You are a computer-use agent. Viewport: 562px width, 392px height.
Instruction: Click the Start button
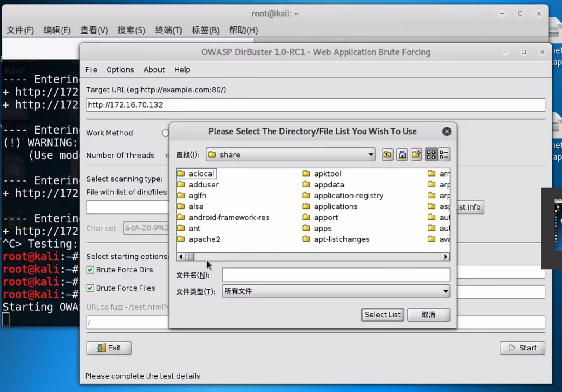click(x=522, y=348)
